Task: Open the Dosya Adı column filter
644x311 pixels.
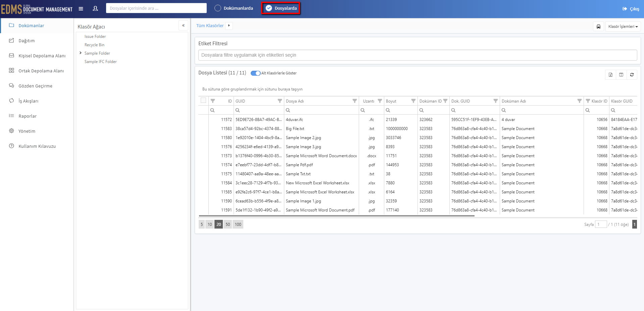Action: [354, 101]
